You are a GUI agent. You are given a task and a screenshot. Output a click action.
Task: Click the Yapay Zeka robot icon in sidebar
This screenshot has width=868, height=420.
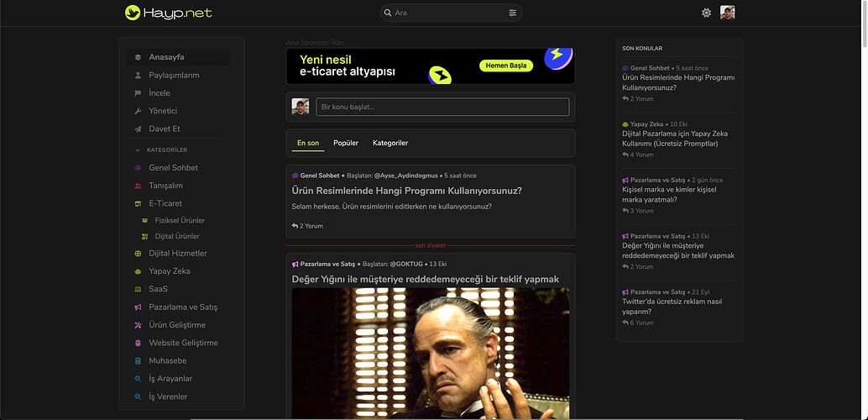pyautogui.click(x=139, y=271)
